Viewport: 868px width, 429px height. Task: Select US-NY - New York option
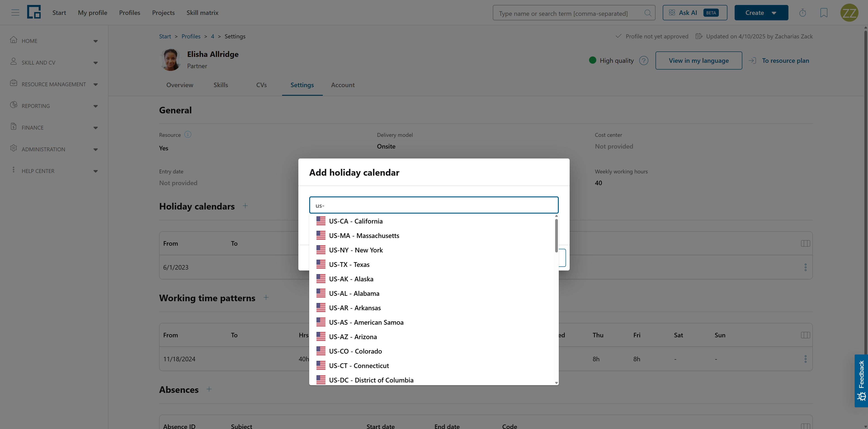[x=432, y=250]
